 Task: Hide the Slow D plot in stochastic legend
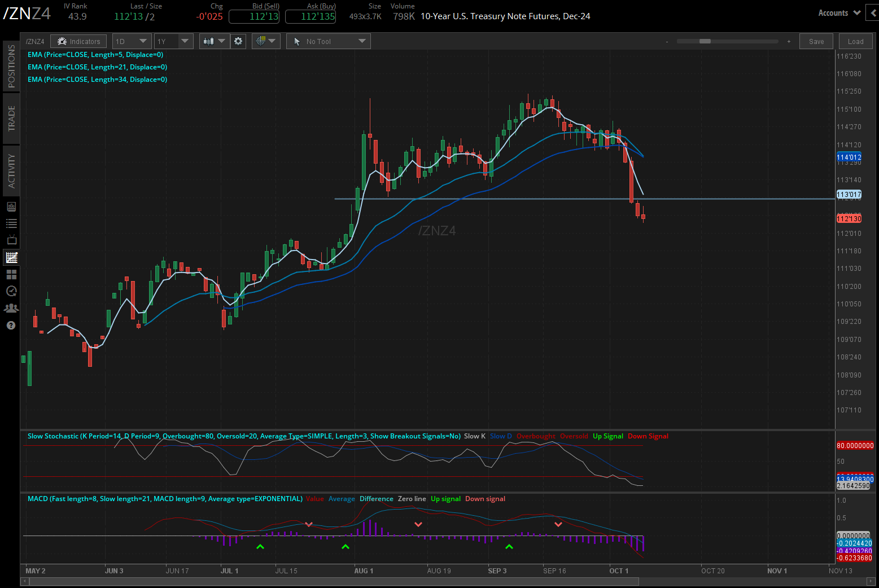(x=500, y=436)
